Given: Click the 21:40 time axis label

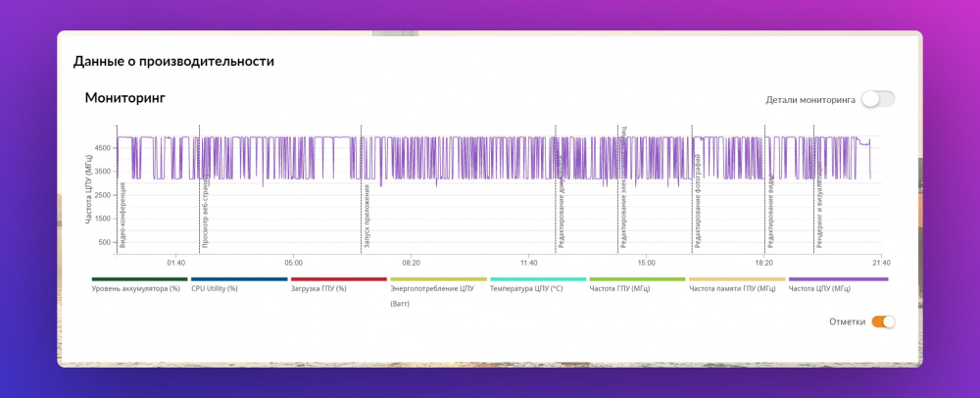Looking at the screenshot, I should point(881,264).
